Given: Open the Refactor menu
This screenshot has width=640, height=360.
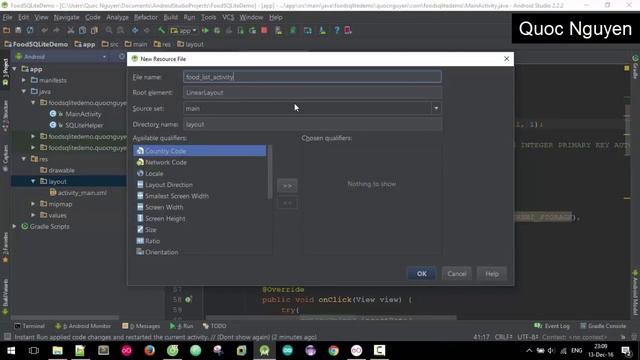Looking at the screenshot, I should (145, 18).
